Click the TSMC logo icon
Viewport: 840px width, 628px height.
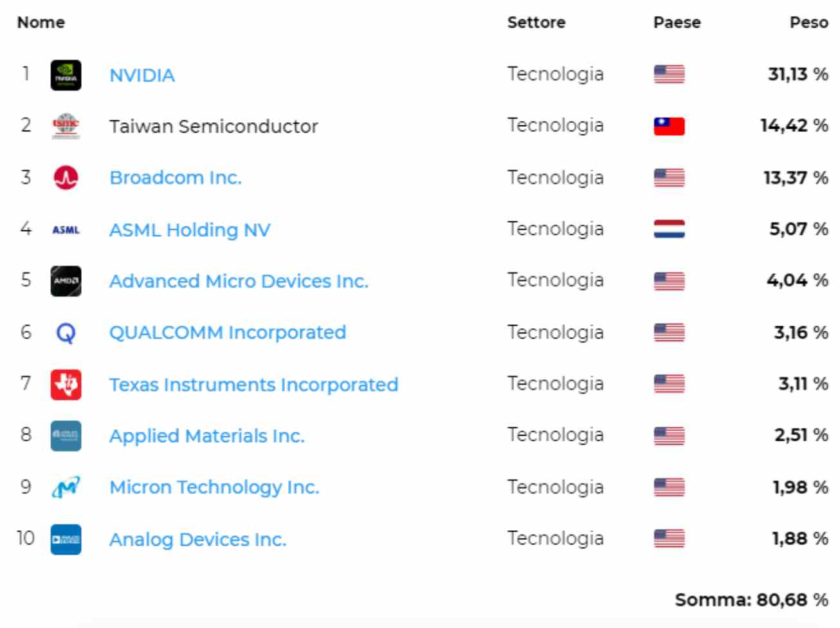pyautogui.click(x=66, y=126)
